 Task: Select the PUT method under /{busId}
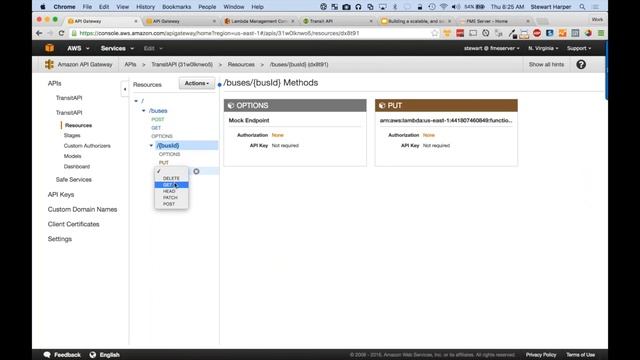pos(164,163)
